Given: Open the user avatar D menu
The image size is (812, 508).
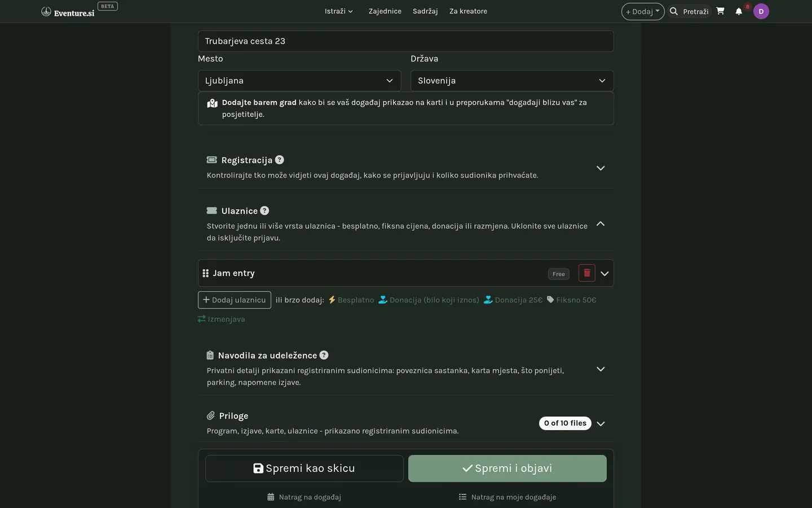Looking at the screenshot, I should click(761, 11).
